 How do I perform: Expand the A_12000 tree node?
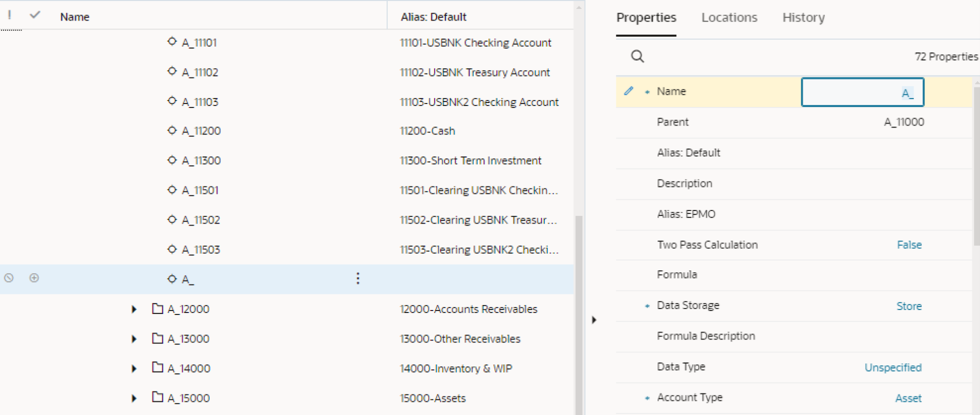pyautogui.click(x=134, y=309)
